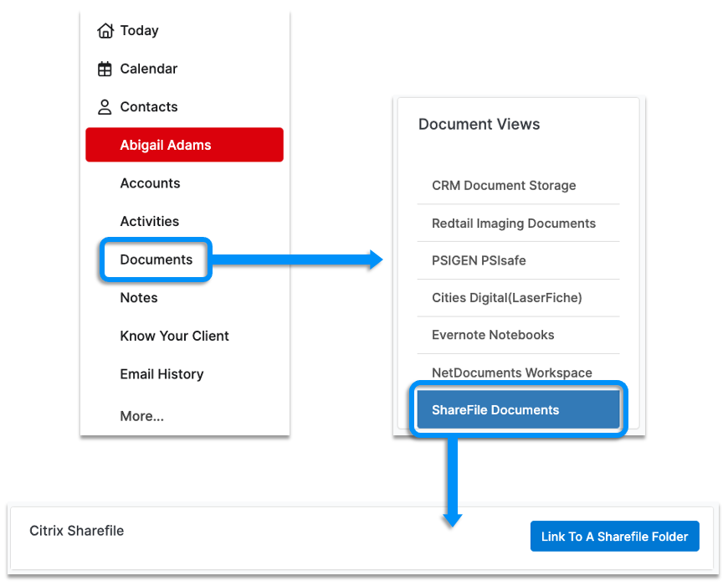Open the Documents section

click(156, 260)
